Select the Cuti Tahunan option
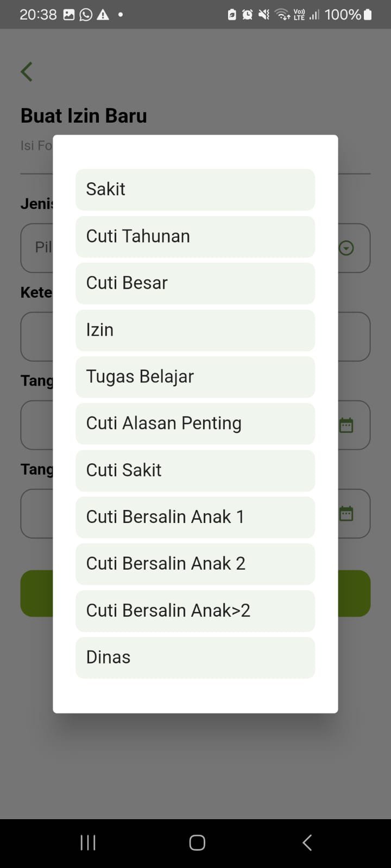Viewport: 391px width, 868px height. point(195,237)
